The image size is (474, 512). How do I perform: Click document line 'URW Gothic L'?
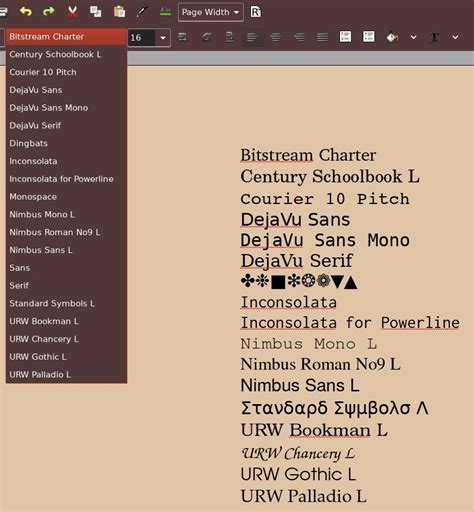(298, 474)
